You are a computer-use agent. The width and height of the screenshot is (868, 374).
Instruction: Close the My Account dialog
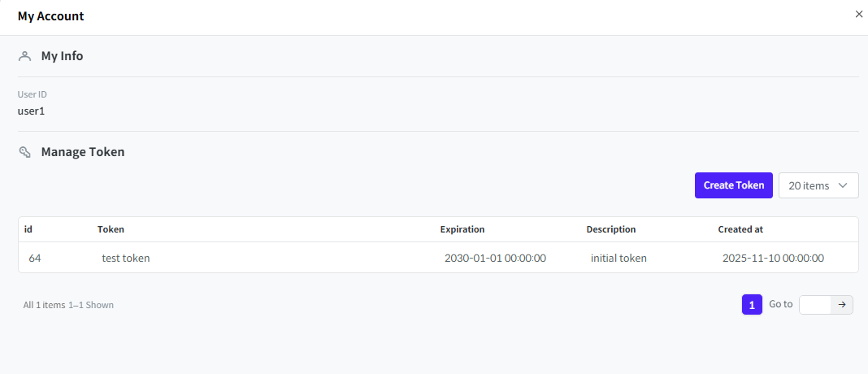[x=859, y=14]
